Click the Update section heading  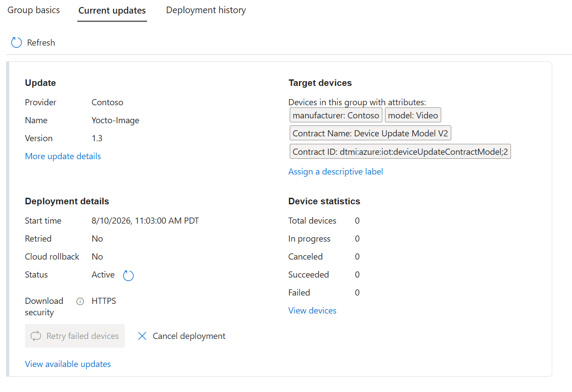tap(40, 83)
